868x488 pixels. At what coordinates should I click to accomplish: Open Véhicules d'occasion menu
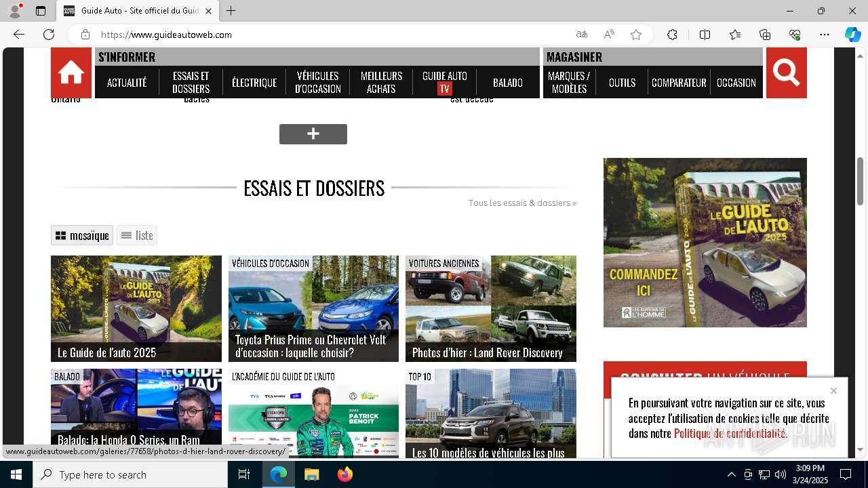click(317, 83)
